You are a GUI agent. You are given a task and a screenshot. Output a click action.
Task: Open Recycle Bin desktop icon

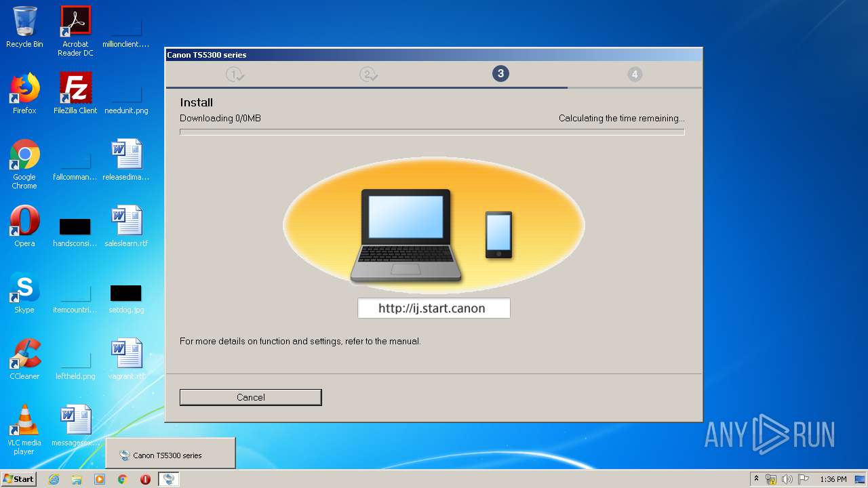(24, 27)
